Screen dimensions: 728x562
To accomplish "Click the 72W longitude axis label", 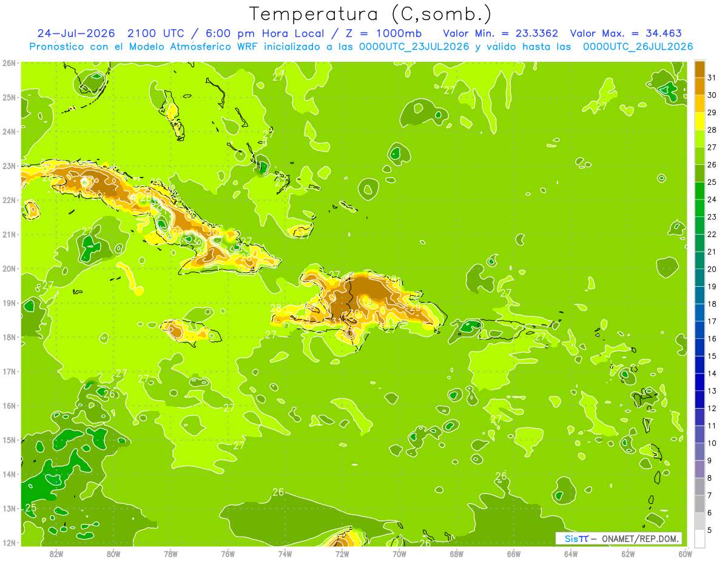I will (x=342, y=554).
